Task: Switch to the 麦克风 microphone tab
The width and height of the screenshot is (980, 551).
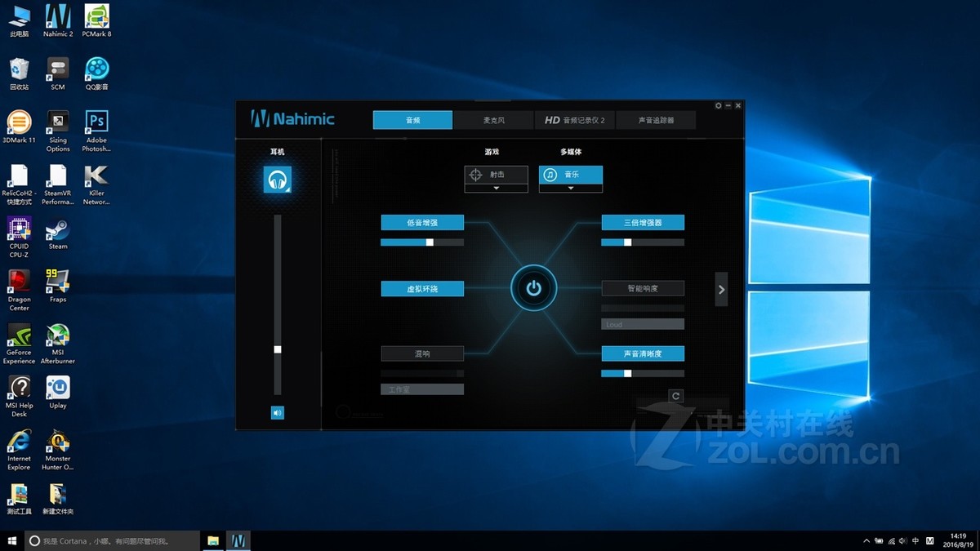Action: coord(493,119)
